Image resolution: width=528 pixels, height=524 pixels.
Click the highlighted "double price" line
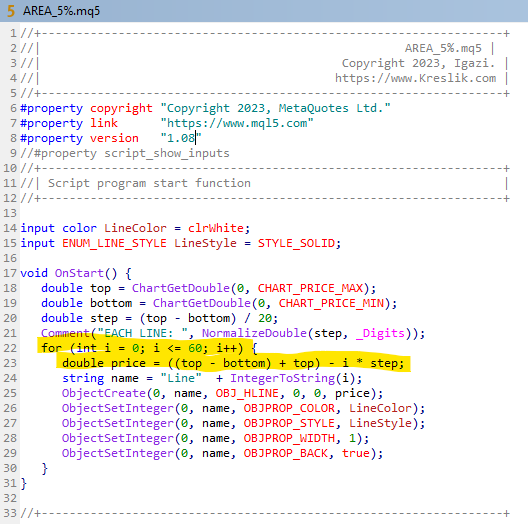[x=233, y=363]
